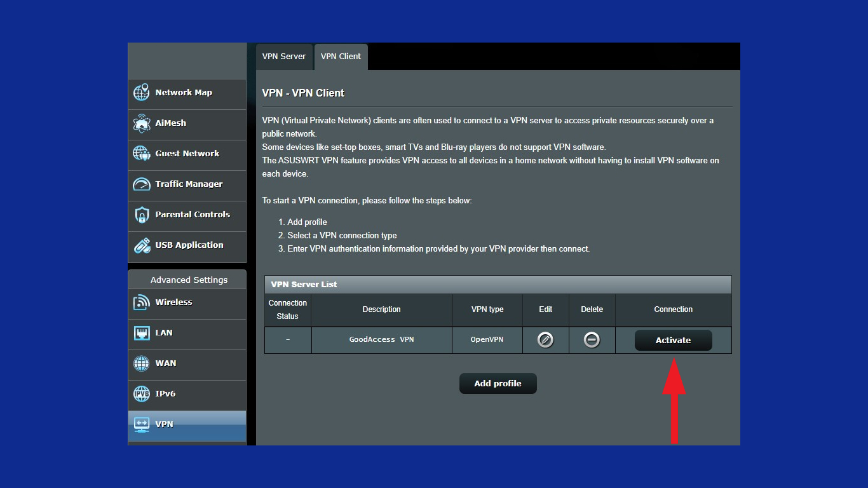Image resolution: width=868 pixels, height=488 pixels.
Task: Go to the Guest Network label
Action: point(187,153)
